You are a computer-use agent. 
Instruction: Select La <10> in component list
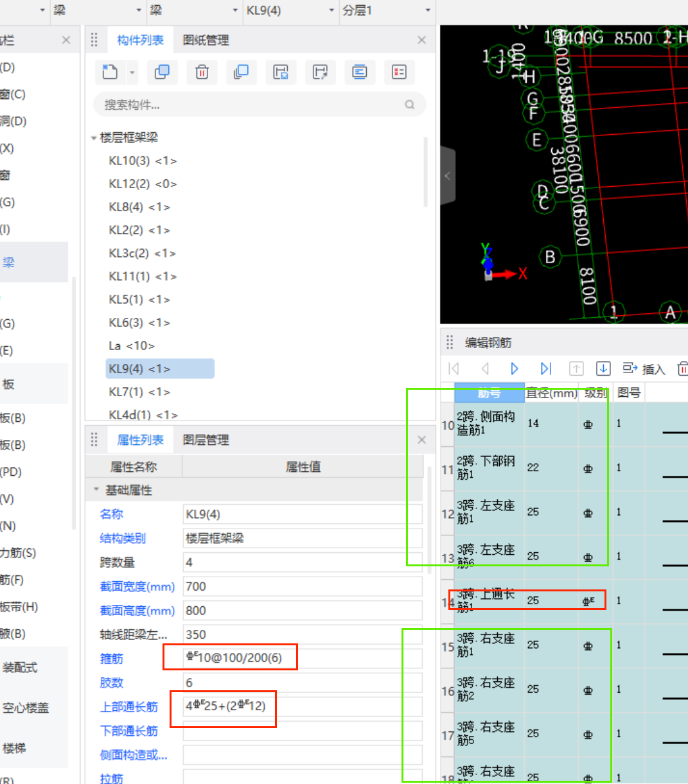point(132,345)
